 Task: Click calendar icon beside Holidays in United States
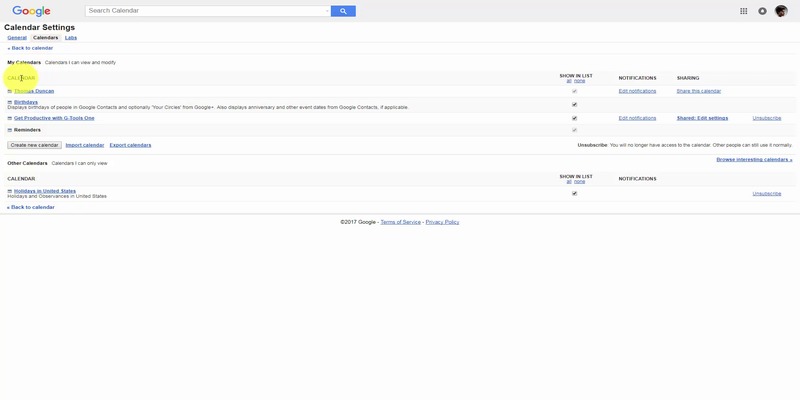[10, 191]
